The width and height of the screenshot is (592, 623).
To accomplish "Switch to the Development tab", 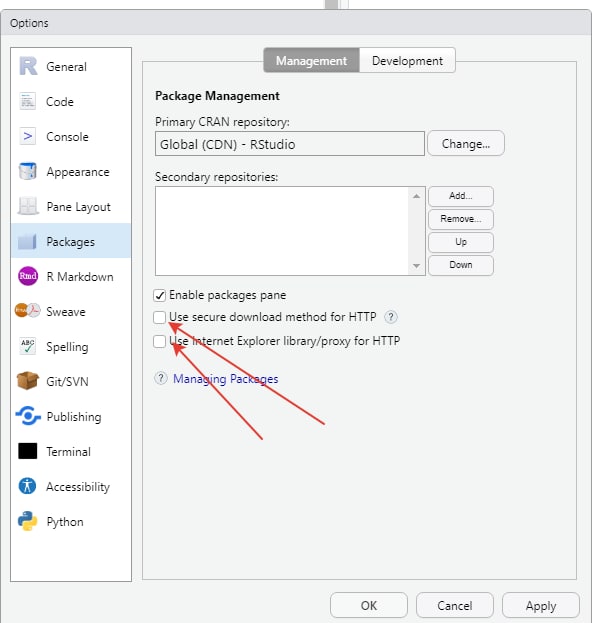I will pos(407,60).
